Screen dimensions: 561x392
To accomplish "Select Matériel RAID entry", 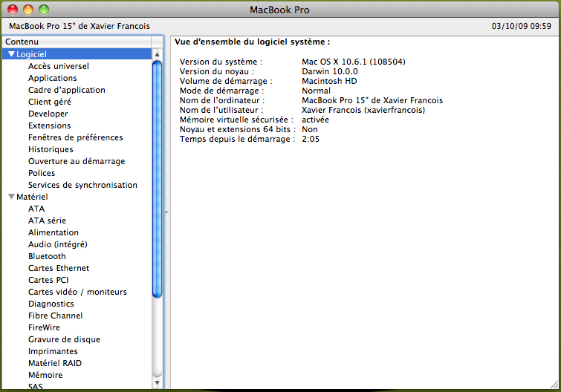I will 55,363.
